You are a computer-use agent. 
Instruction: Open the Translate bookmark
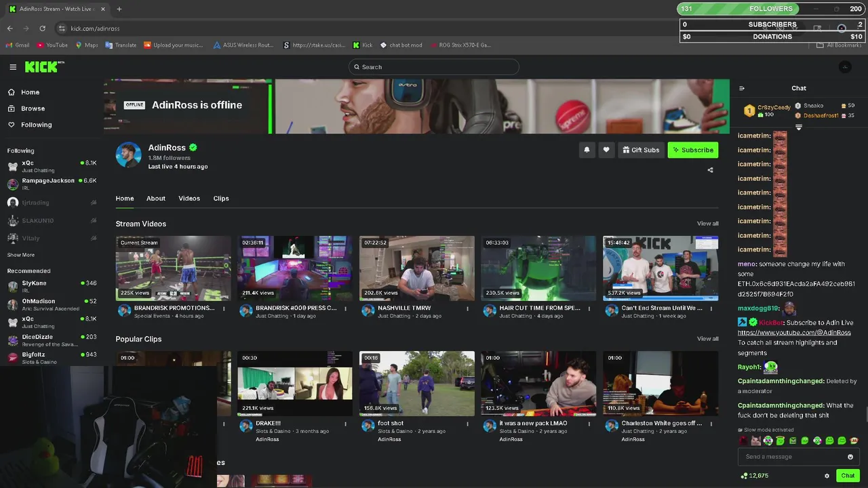click(x=121, y=45)
